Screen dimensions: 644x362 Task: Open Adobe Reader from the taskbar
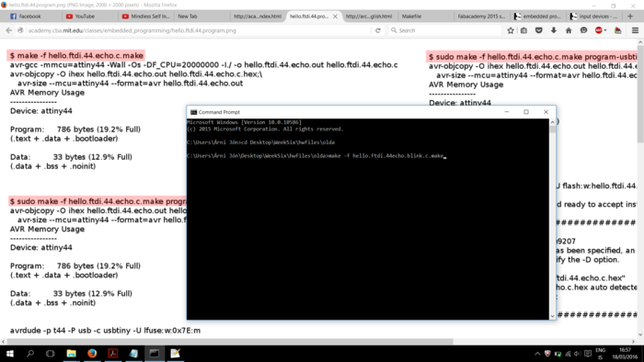click(113, 354)
